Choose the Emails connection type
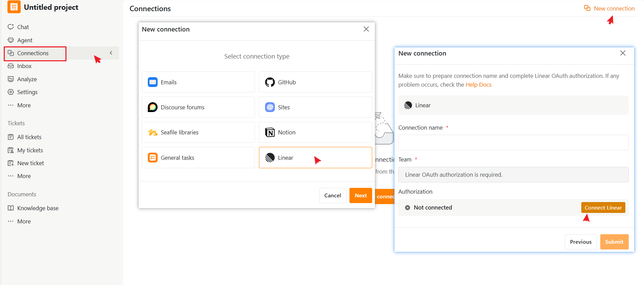 click(x=198, y=82)
